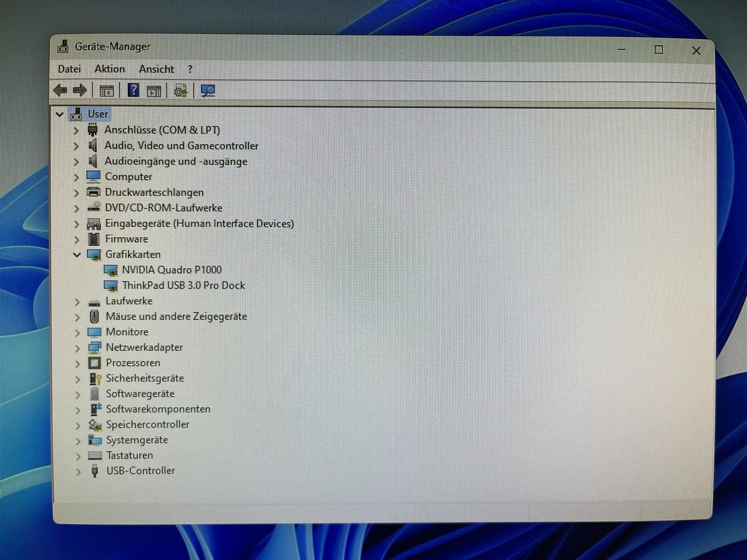The image size is (747, 560).
Task: Select the Druckwarteschlangen label
Action: coord(154,192)
